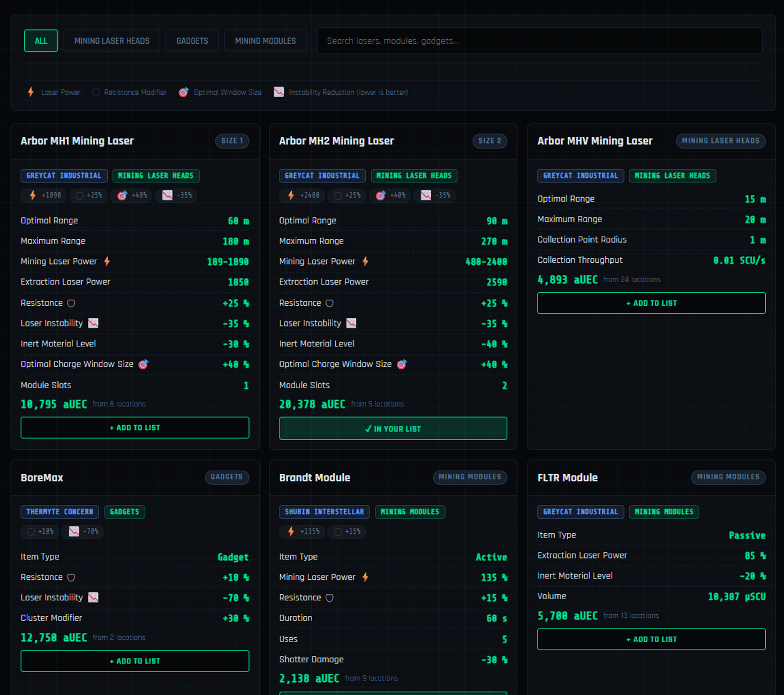Remove Arbor MH2 via In Your List button
The height and width of the screenshot is (695, 784).
pos(393,428)
